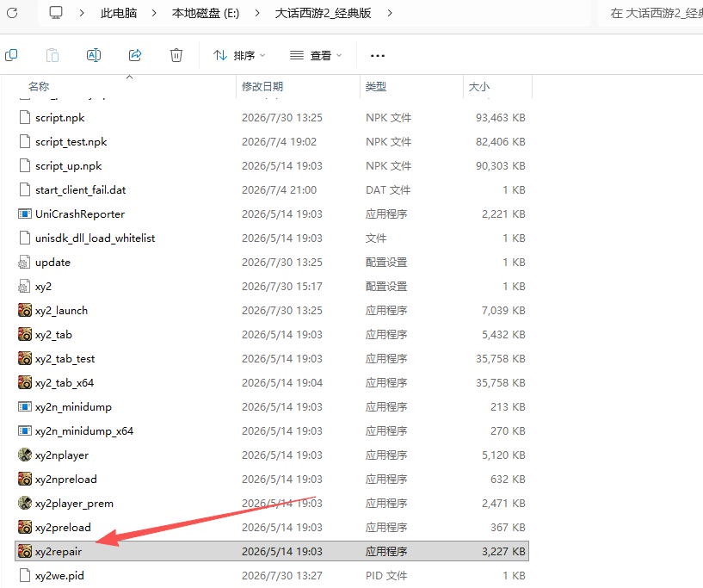The image size is (703, 588).
Task: Click file name unisdk_dll_load_whitelist
Action: [95, 238]
